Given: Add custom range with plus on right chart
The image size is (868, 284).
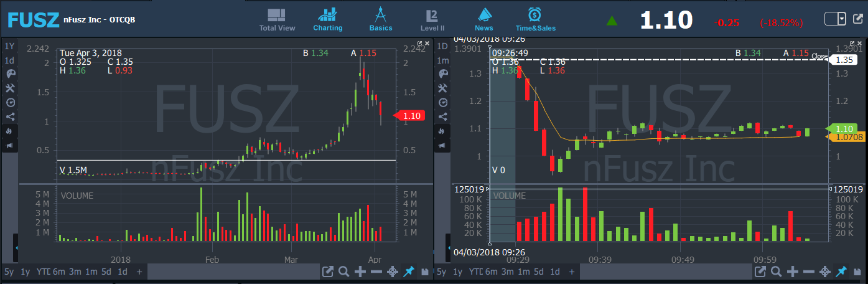Looking at the screenshot, I should point(571,272).
